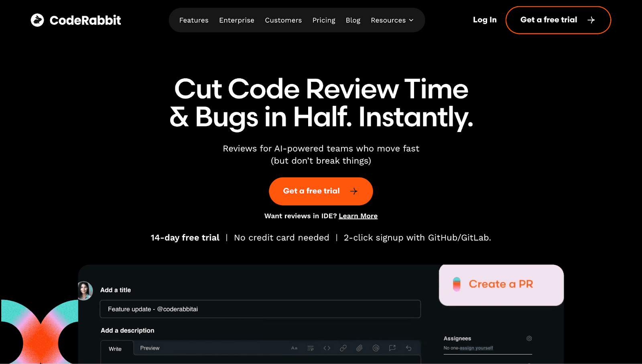Expand the Resources dropdown menu

coord(392,20)
